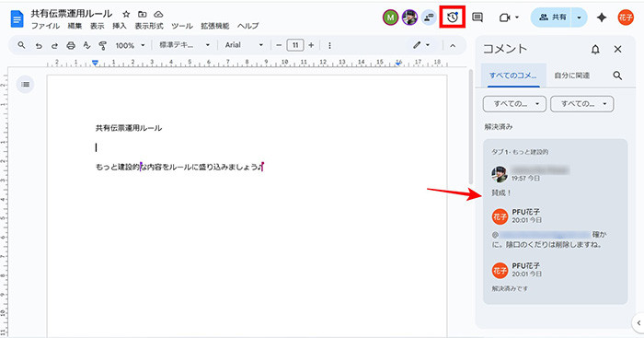Image resolution: width=644 pixels, height=338 pixels.
Task: Open the 表示形式 menu
Action: [x=149, y=26]
